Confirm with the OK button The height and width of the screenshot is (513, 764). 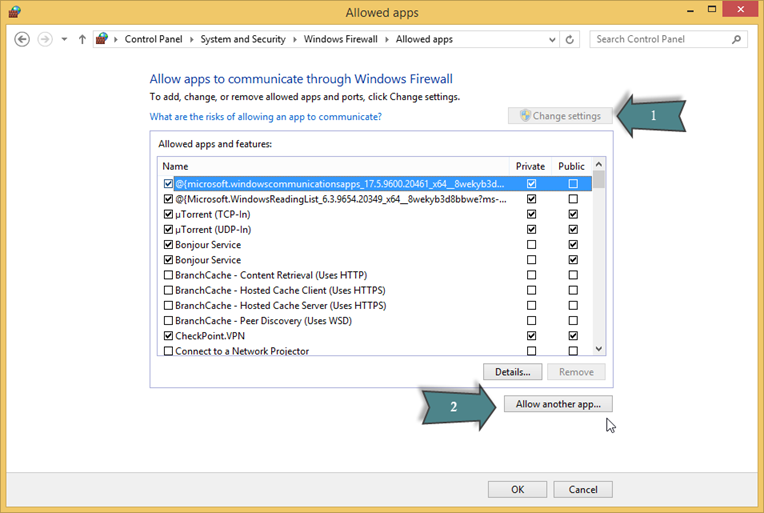pos(517,489)
